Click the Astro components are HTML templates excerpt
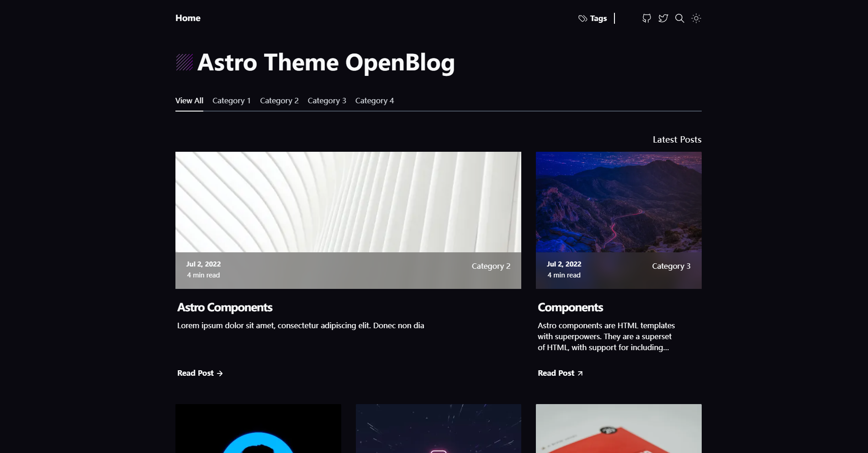868x453 pixels. (x=606, y=336)
